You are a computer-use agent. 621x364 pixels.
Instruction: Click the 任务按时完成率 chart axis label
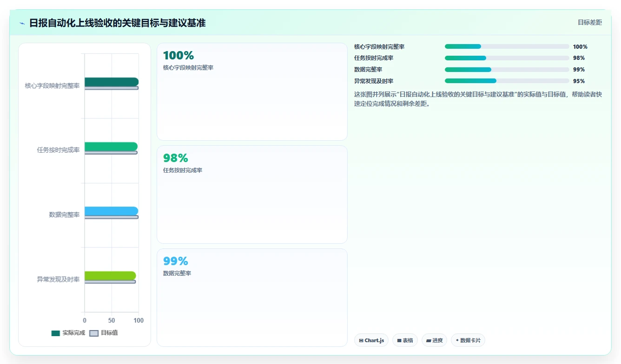(58, 150)
